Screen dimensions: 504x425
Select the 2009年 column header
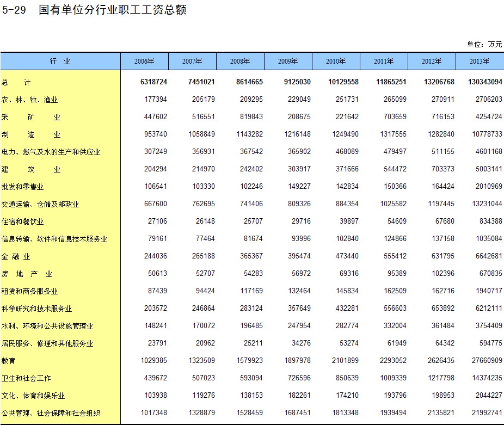[x=288, y=61]
